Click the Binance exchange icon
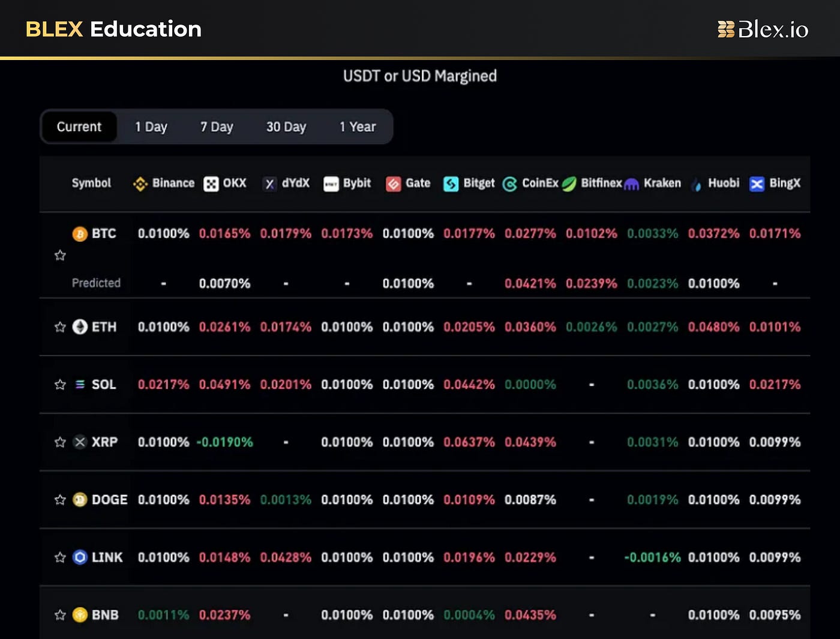840x639 pixels. [140, 184]
